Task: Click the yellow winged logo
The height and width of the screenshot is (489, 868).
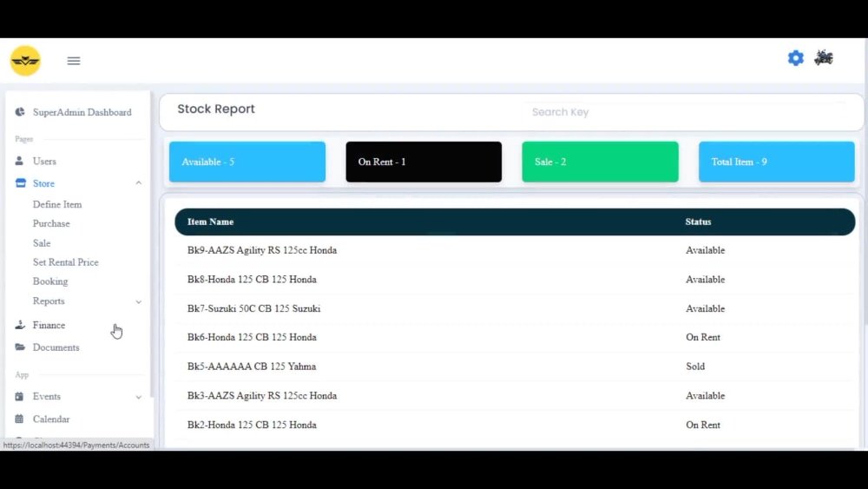Action: tap(25, 60)
